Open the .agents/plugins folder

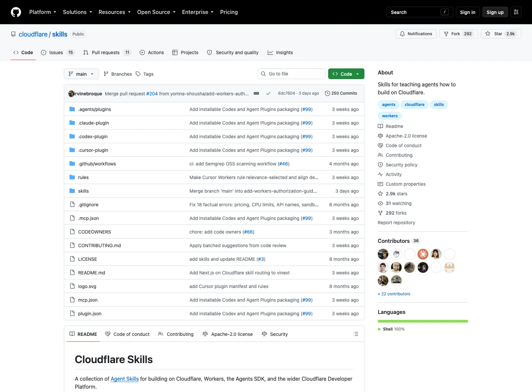pos(94,109)
